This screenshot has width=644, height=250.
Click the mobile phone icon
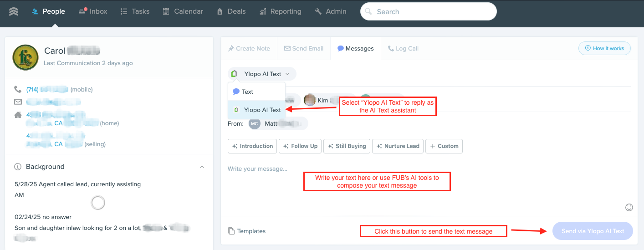[x=18, y=89]
